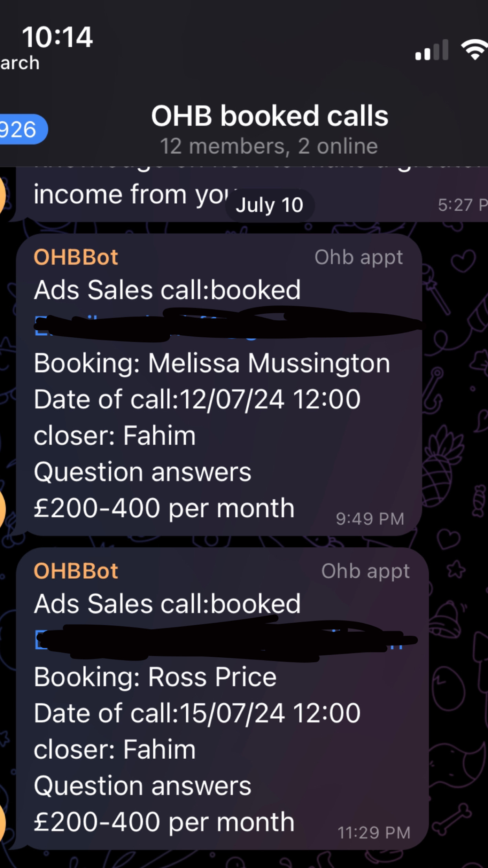This screenshot has height=868, width=488.
Task: Tap the Wi-Fi status icon
Action: click(x=475, y=50)
